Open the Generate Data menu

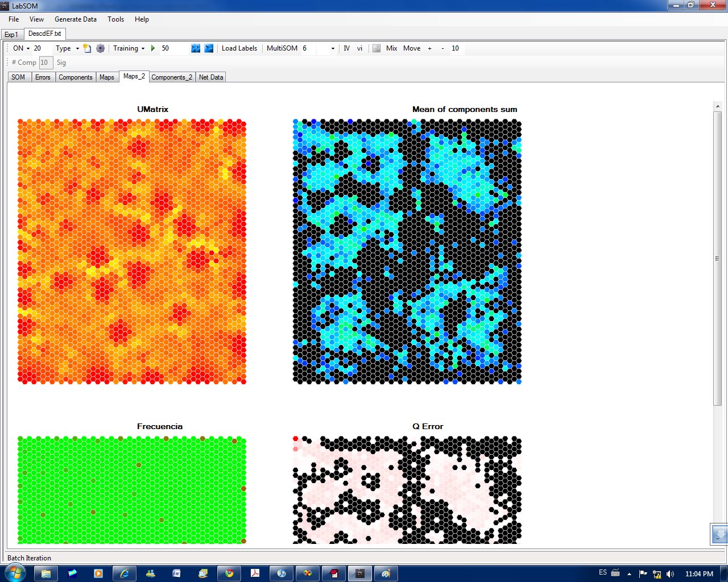76,19
